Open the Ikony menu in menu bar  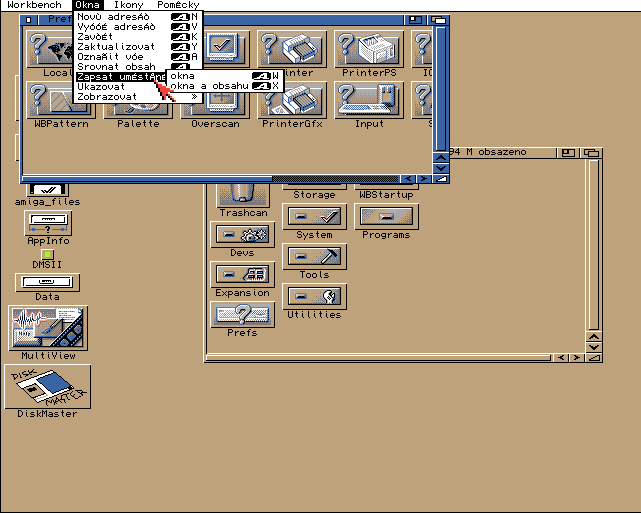tap(128, 6)
